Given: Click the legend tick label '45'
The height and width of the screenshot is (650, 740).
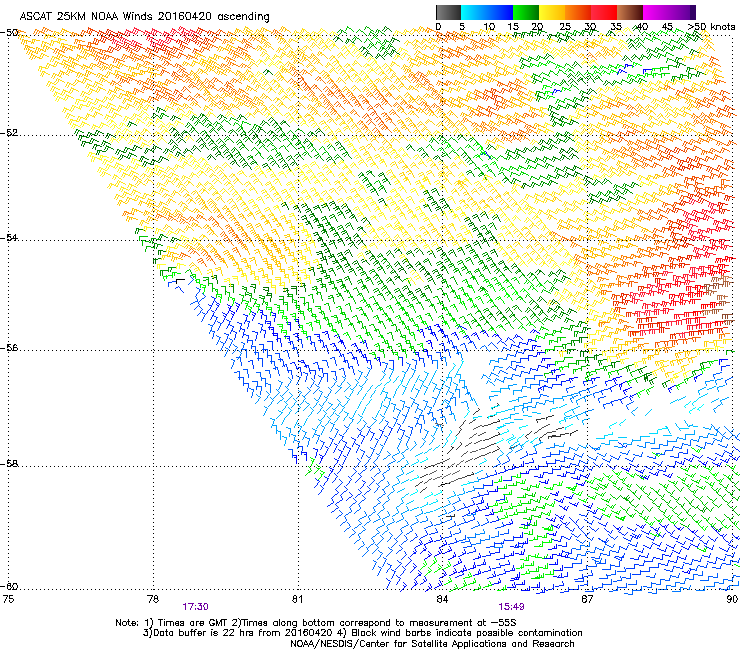Looking at the screenshot, I should [667, 27].
